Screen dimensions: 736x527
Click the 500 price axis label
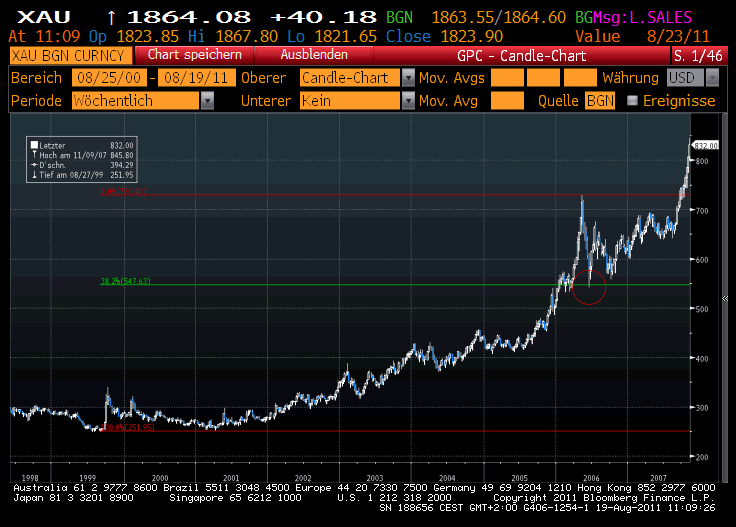point(702,309)
